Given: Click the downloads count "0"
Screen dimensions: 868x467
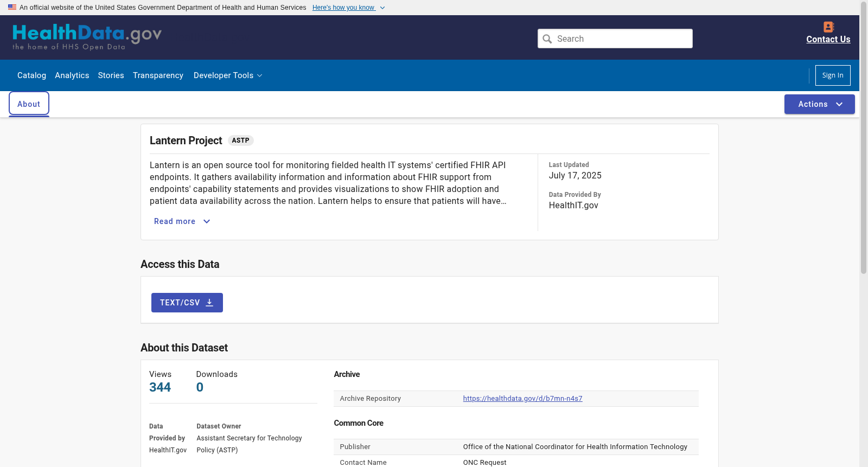Looking at the screenshot, I should click(200, 387).
